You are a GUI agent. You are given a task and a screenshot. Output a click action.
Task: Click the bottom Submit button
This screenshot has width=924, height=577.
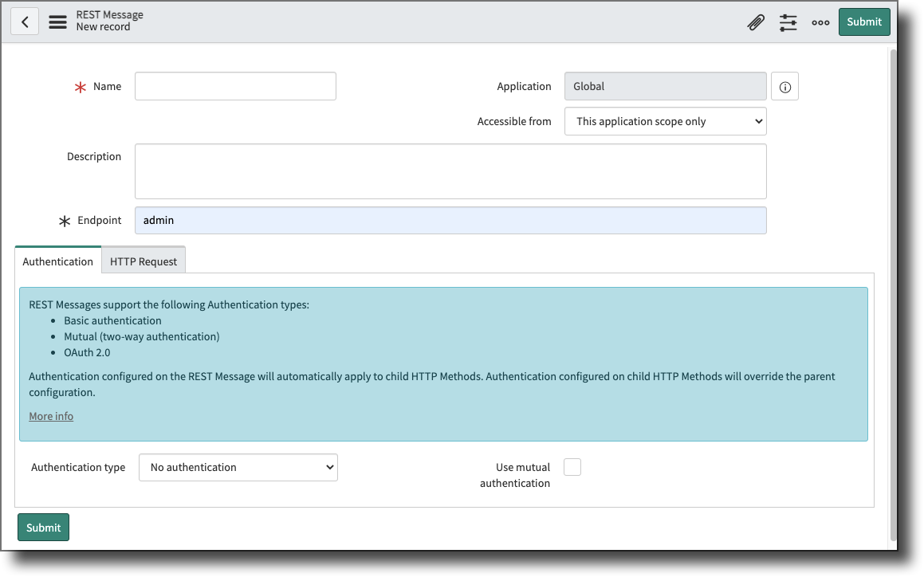[43, 527]
